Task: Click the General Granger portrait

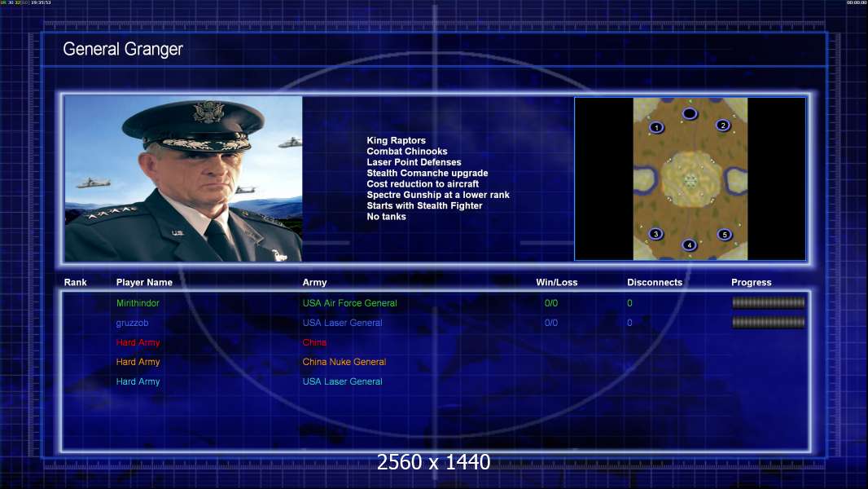Action: [x=183, y=178]
